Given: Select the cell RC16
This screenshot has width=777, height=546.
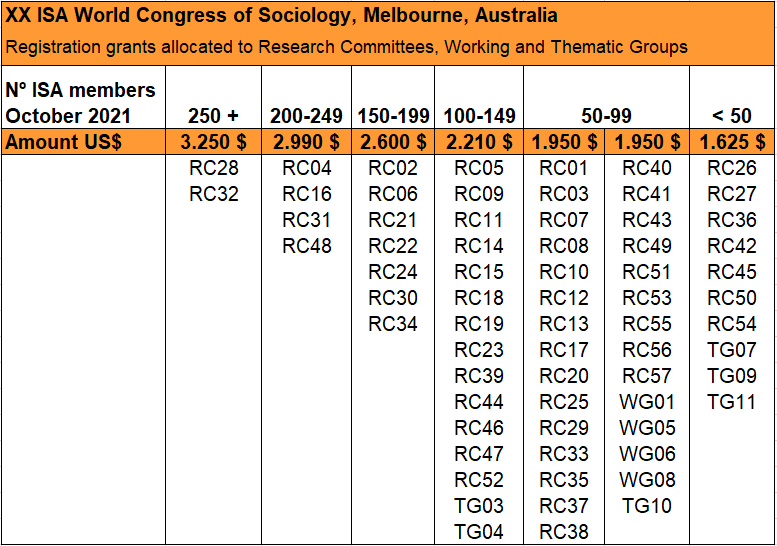Looking at the screenshot, I should click(x=306, y=194).
